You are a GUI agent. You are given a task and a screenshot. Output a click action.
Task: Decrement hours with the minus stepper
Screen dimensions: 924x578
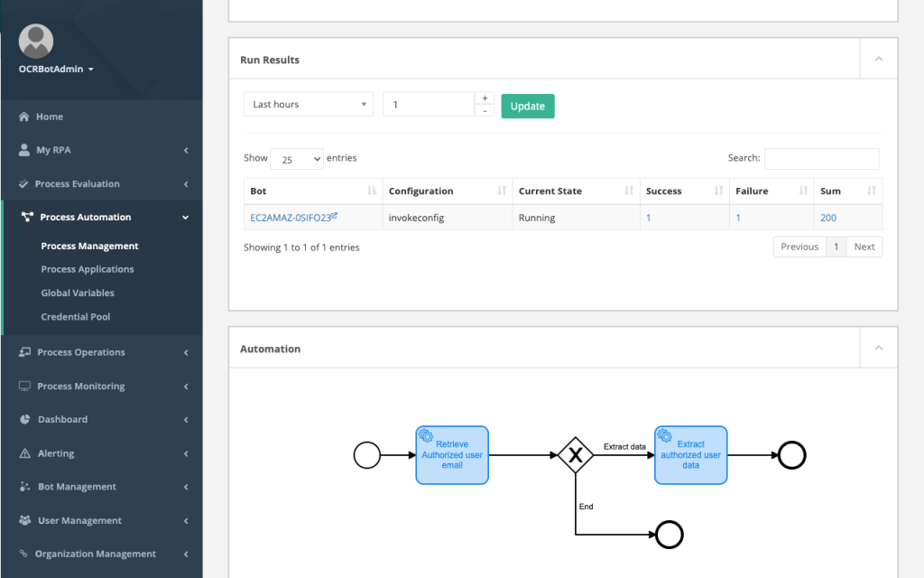[485, 110]
